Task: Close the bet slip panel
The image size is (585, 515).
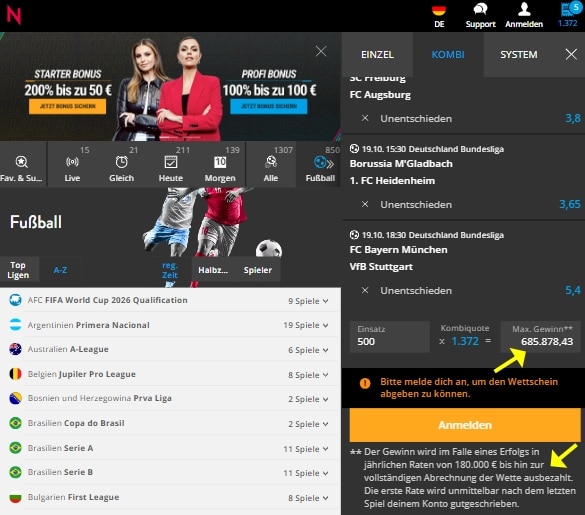Action: pos(571,54)
